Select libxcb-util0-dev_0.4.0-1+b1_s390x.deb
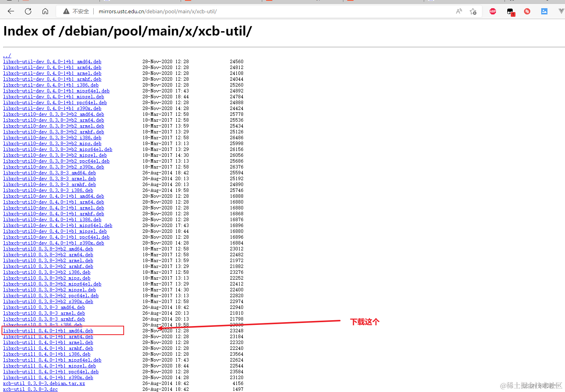565x392 pixels. 53,243
